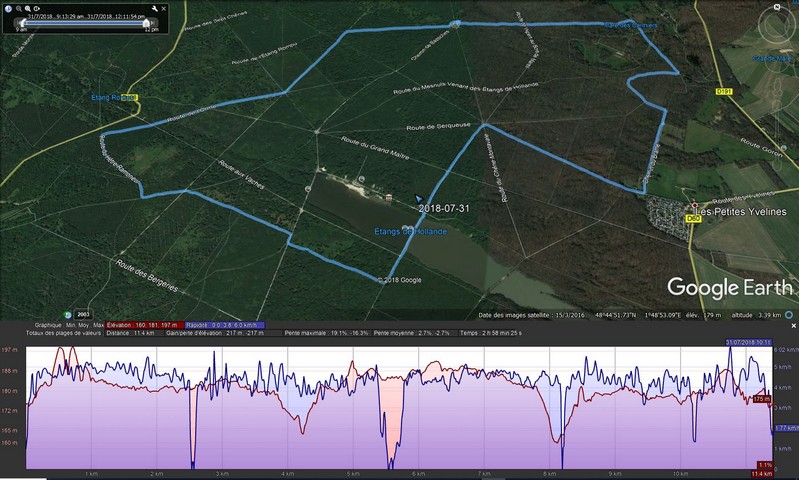
Task: Select the blue Rapidité graph metric
Action: pos(224,325)
